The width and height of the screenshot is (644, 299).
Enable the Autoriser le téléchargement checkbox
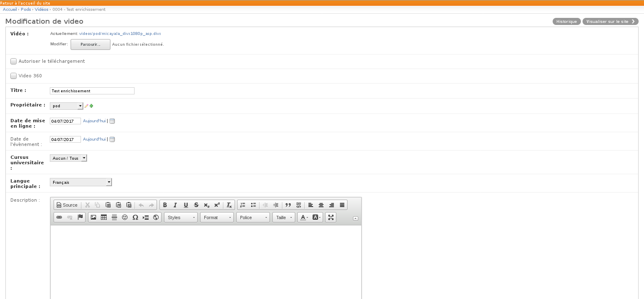(x=14, y=61)
